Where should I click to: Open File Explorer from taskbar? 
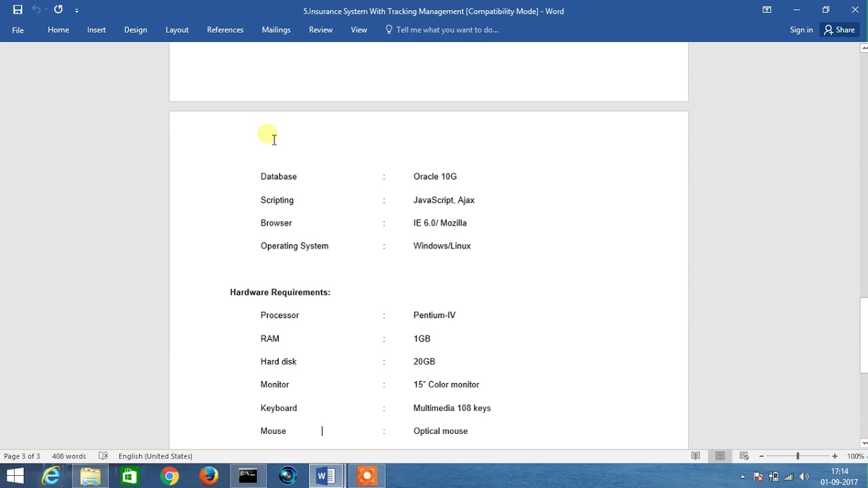click(90, 476)
